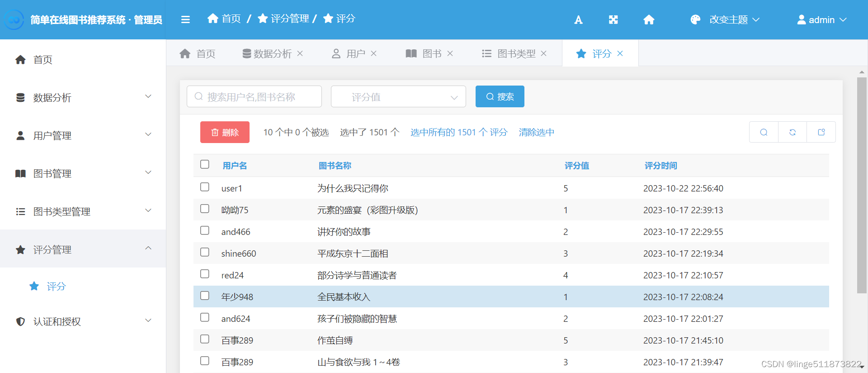Click 选中所有的 1501 个 评分 link
868x373 pixels.
pyautogui.click(x=459, y=132)
